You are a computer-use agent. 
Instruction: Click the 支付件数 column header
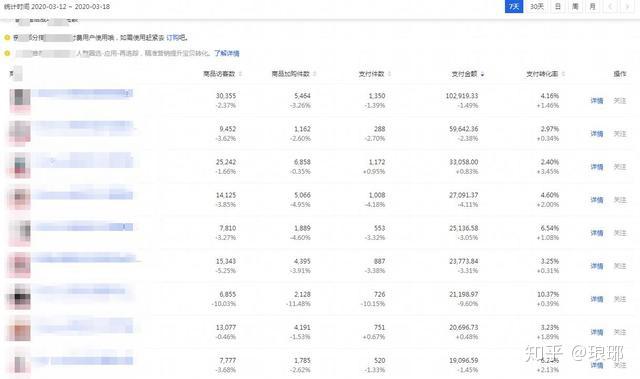371,74
